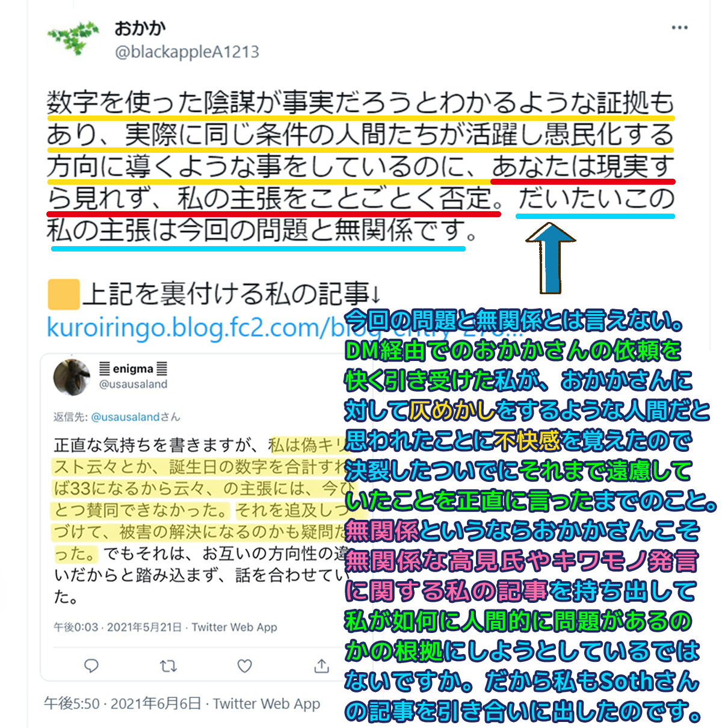Click the @usausaland handle under enigma

(x=133, y=384)
